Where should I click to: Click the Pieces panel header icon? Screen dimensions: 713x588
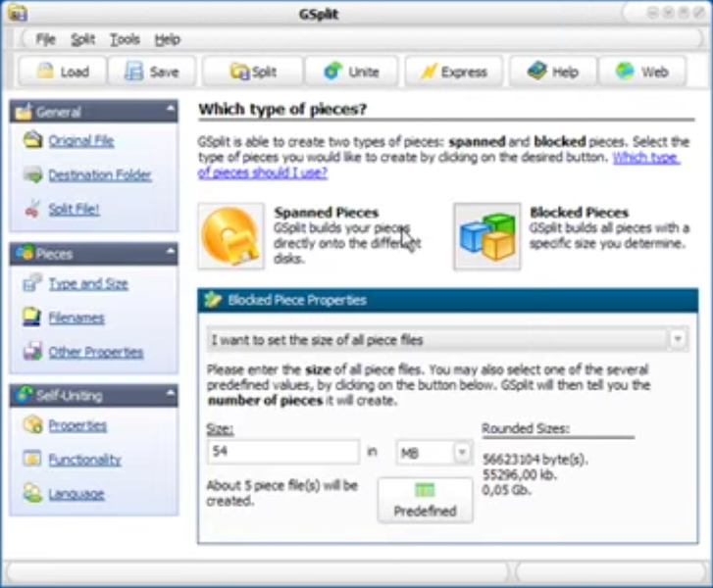pos(24,253)
